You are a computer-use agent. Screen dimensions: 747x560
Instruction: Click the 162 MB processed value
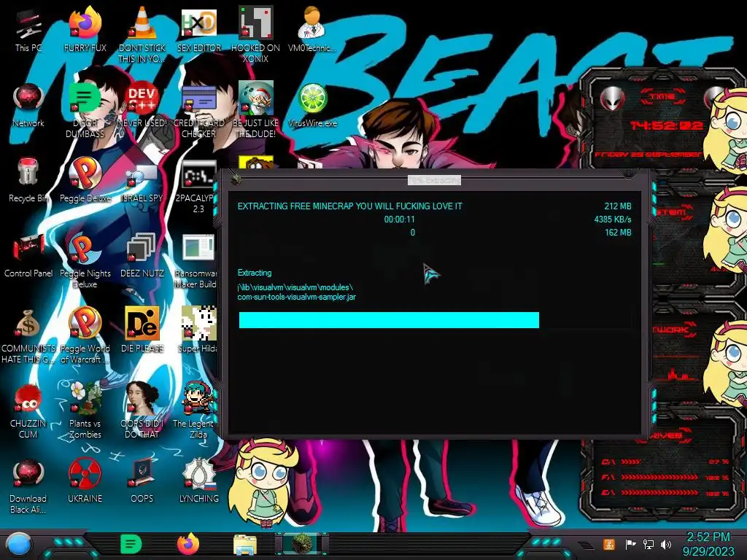(x=618, y=233)
